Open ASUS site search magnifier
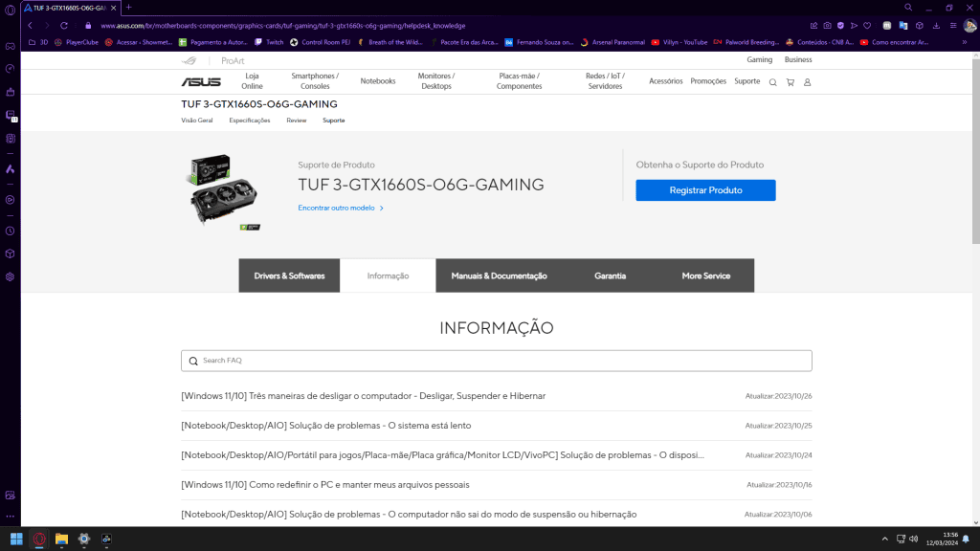Screen dimensions: 980x551 (773, 82)
